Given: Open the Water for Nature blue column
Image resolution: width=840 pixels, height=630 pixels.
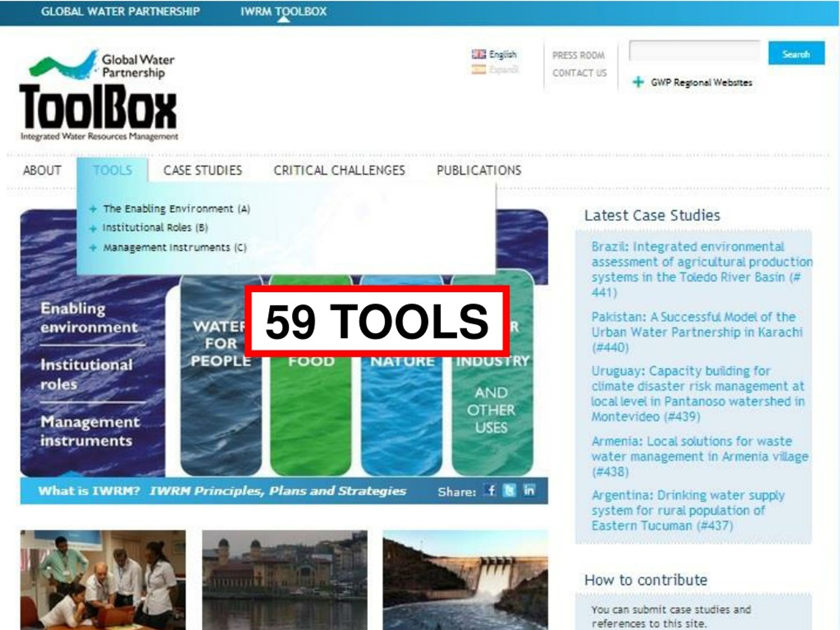Looking at the screenshot, I should 401,414.
